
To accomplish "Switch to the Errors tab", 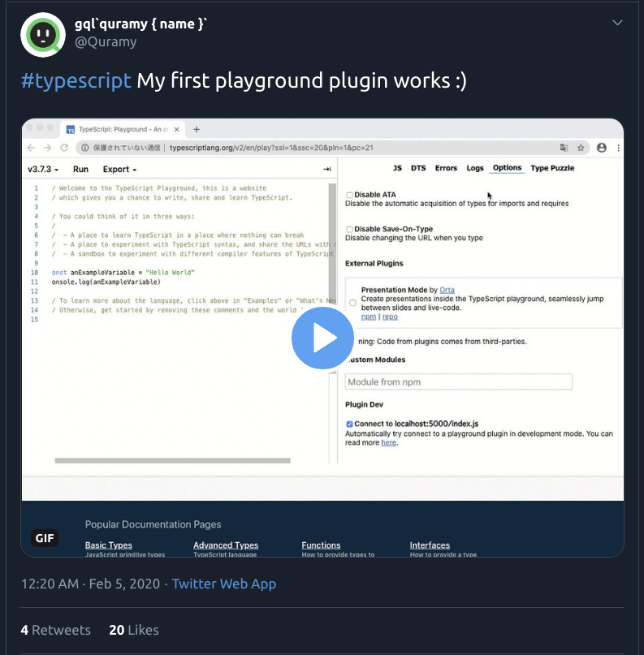I will 446,168.
